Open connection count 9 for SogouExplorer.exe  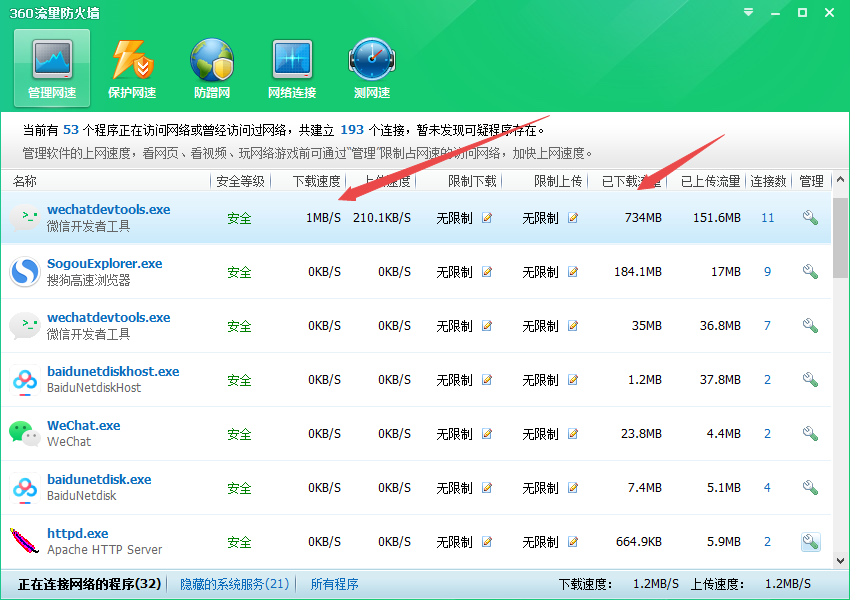pyautogui.click(x=768, y=272)
